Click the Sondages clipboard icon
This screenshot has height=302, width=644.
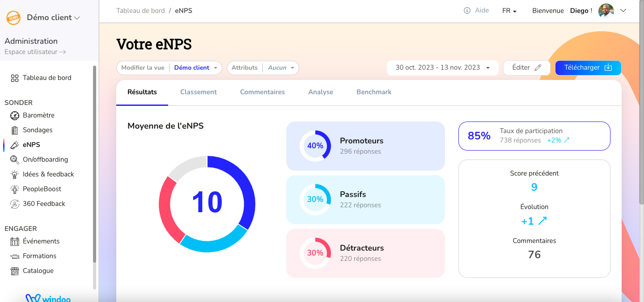15,130
